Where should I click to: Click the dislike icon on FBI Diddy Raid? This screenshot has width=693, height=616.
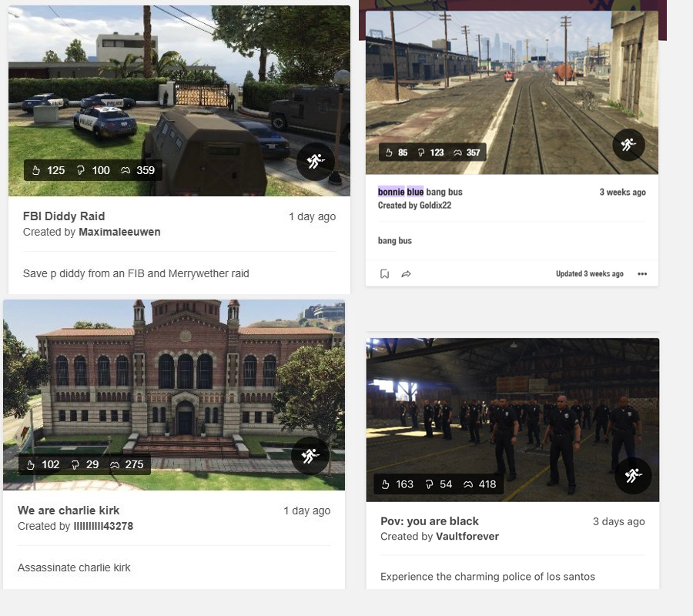(81, 170)
